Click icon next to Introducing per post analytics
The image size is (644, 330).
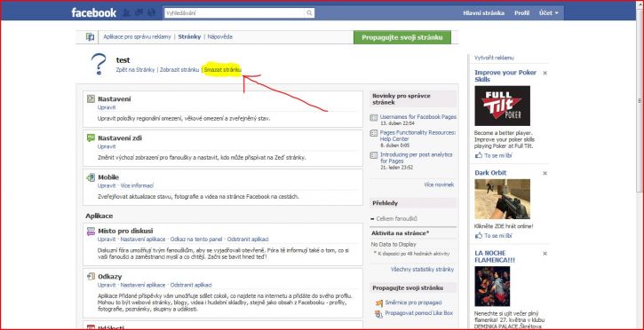click(374, 155)
